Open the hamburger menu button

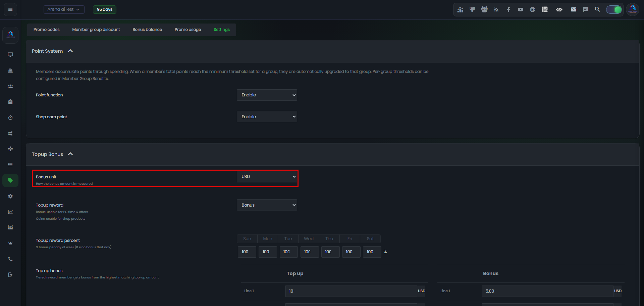coord(10,9)
